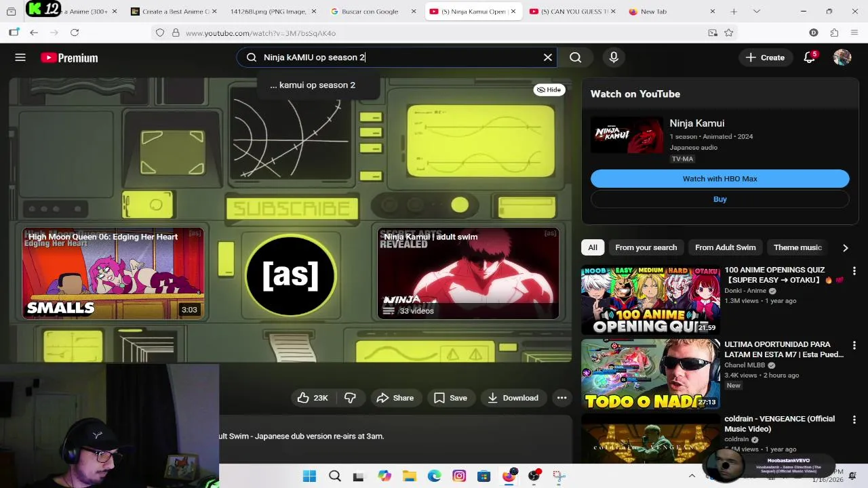Reload the current page

pyautogui.click(x=75, y=33)
